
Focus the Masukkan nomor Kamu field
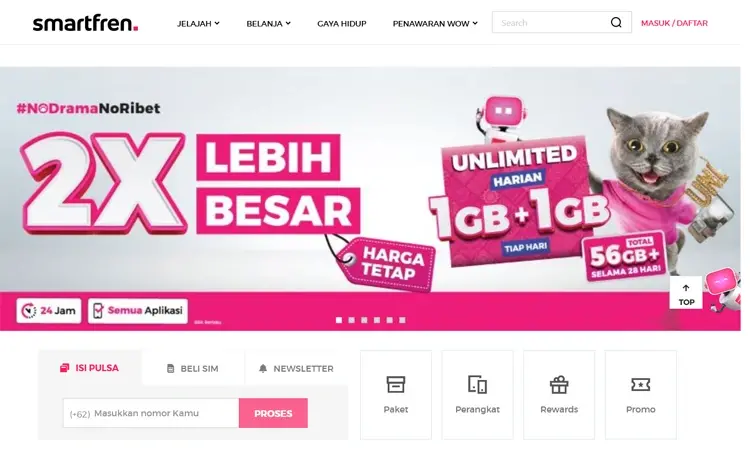[x=151, y=413]
